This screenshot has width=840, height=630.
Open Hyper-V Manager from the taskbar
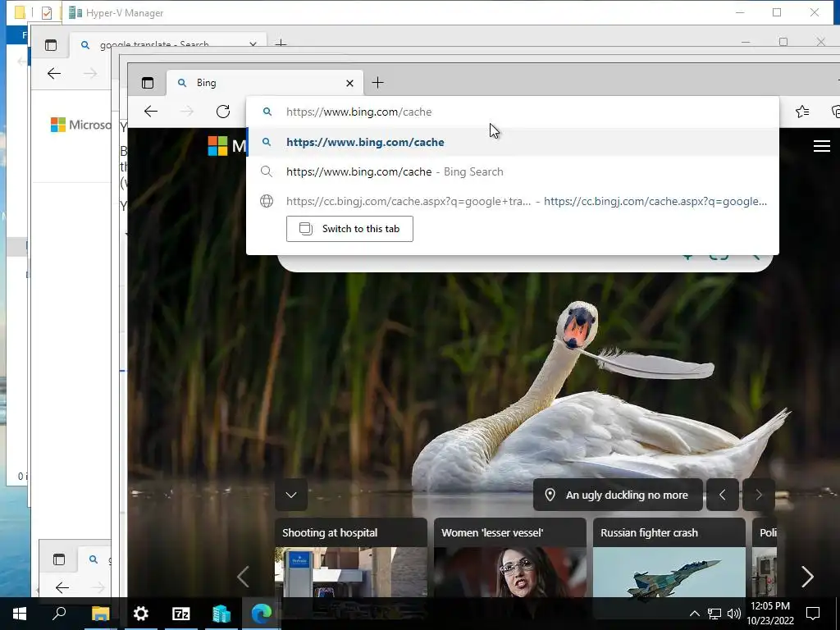tap(221, 614)
